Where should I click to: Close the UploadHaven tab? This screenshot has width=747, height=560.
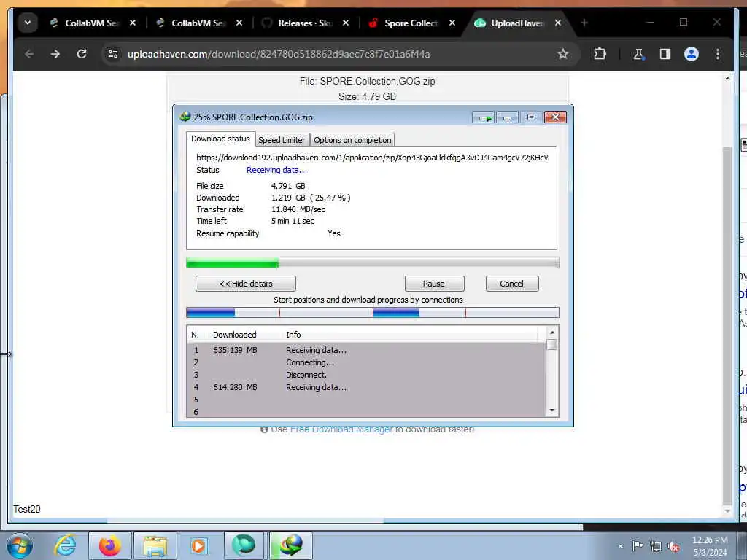click(x=558, y=23)
